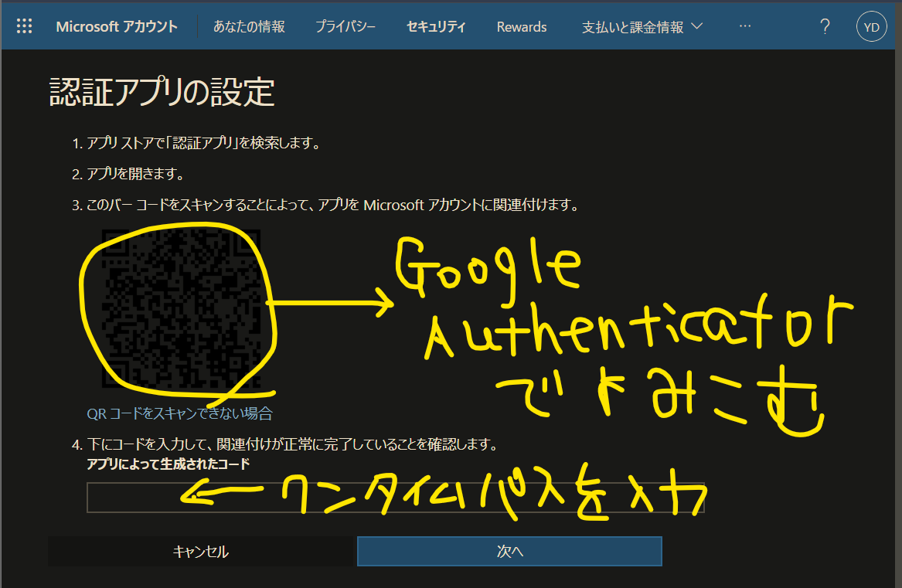
Task: Click the help question mark icon
Action: (825, 26)
